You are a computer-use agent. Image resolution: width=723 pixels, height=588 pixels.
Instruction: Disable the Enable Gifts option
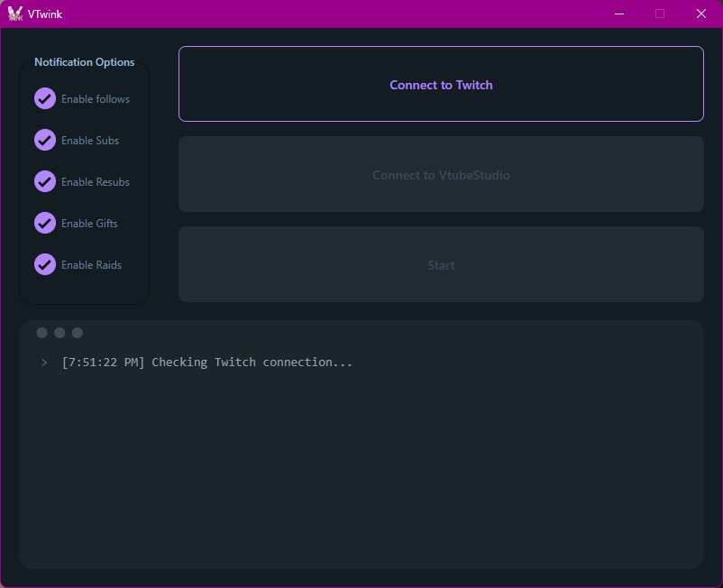(45, 224)
